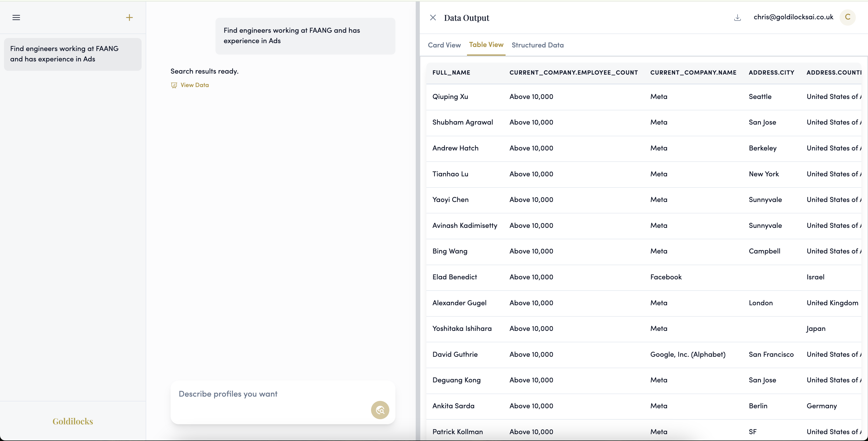
Task: Click the Facebook company cell
Action: pos(666,277)
